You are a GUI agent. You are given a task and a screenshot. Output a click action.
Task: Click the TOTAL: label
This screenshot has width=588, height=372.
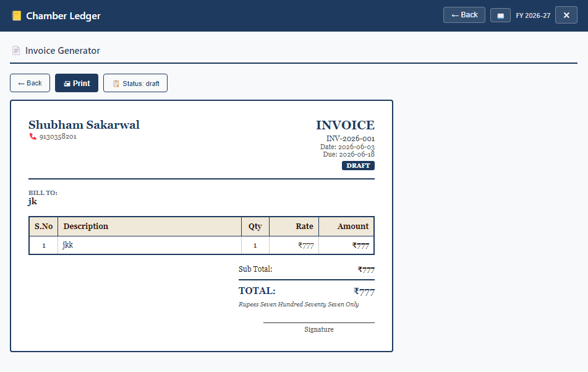(x=257, y=291)
